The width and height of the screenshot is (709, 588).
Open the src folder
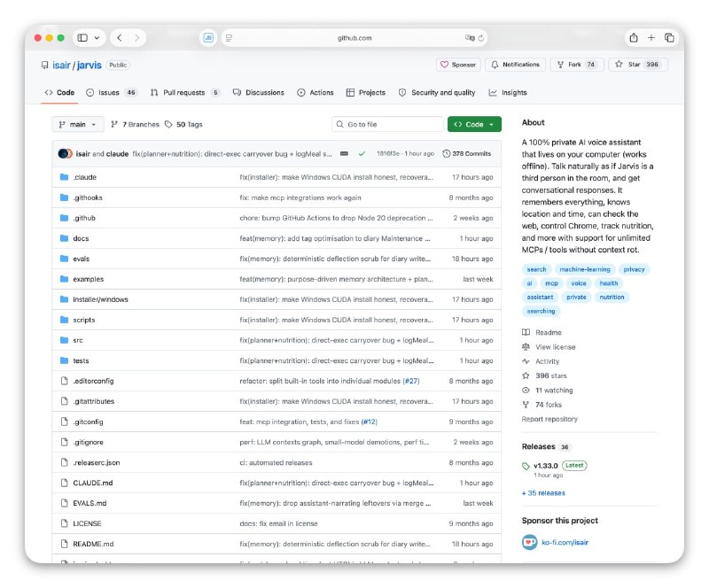coord(78,340)
